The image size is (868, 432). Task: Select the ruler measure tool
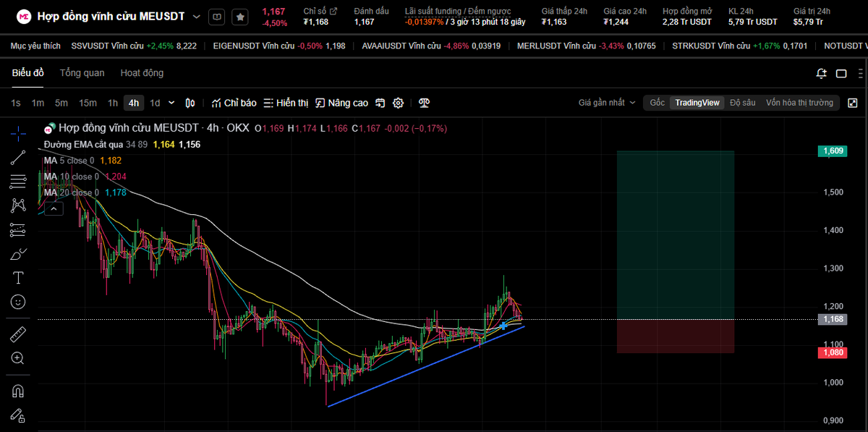(17, 334)
